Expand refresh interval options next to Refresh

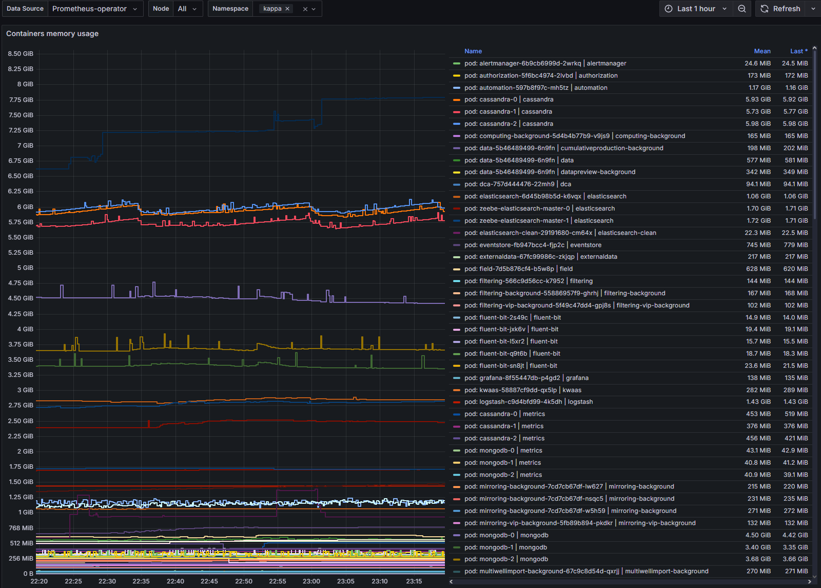click(813, 9)
